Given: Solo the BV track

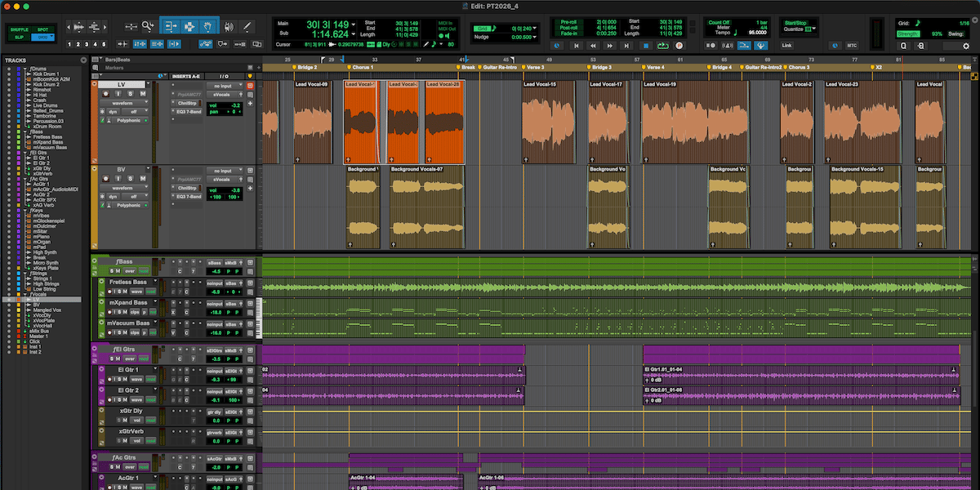Looking at the screenshot, I should (131, 179).
